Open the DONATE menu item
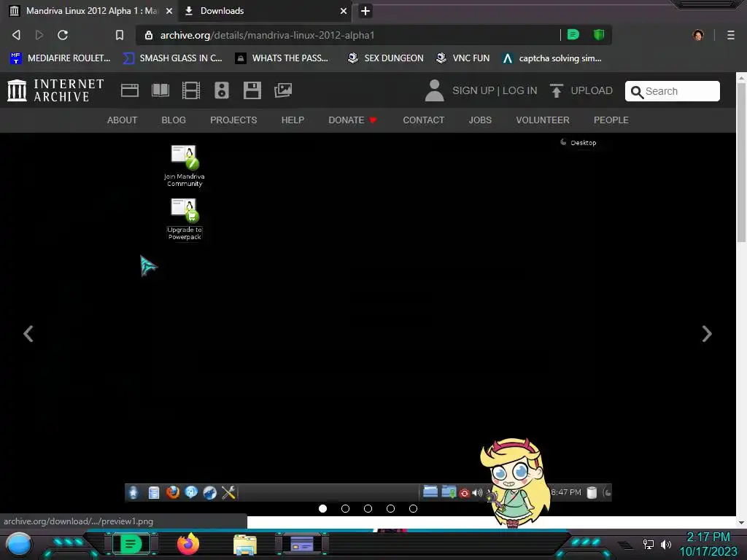 (352, 120)
